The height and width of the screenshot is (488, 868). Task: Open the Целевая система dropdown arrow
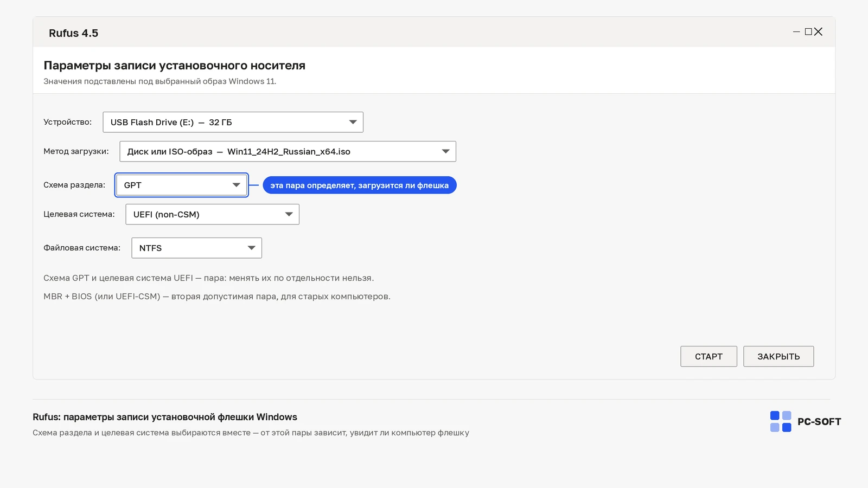coord(289,214)
